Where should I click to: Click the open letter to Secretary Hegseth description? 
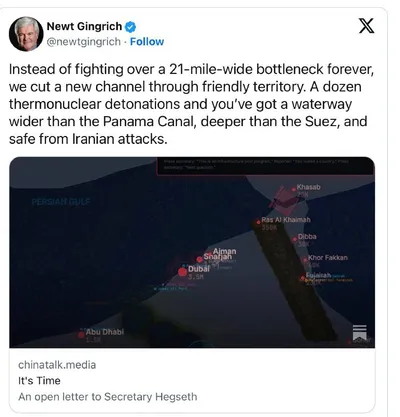[108, 397]
